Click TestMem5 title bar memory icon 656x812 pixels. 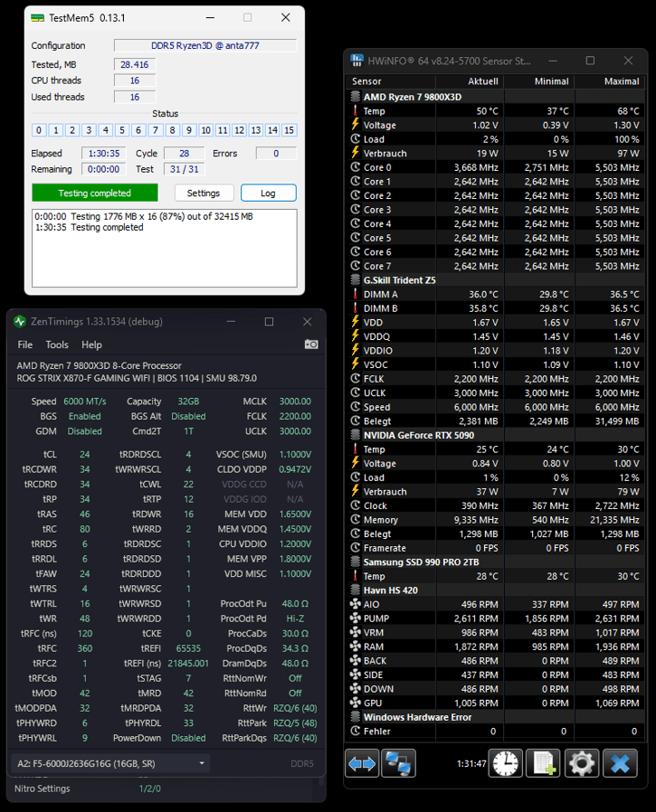37,18
